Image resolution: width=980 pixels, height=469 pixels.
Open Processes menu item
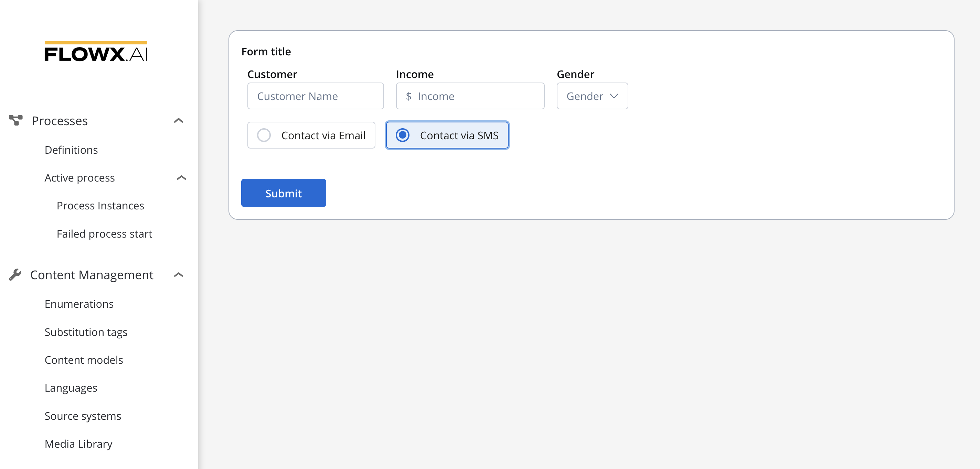60,121
